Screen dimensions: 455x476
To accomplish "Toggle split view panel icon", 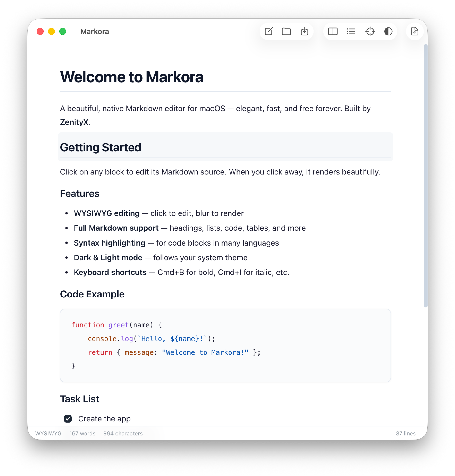I will pos(333,31).
